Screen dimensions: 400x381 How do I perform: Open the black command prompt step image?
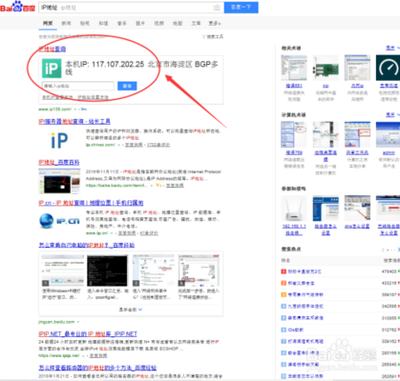click(107, 271)
